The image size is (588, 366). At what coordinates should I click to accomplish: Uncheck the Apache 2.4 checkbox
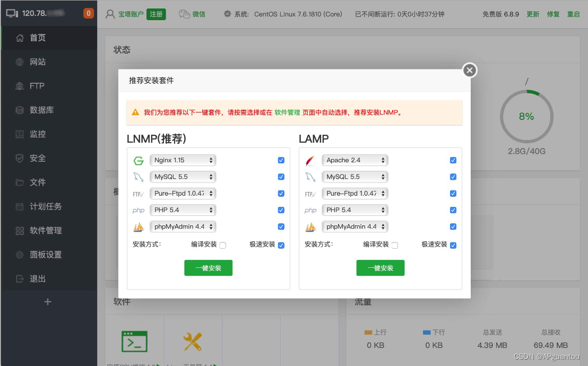(x=453, y=160)
